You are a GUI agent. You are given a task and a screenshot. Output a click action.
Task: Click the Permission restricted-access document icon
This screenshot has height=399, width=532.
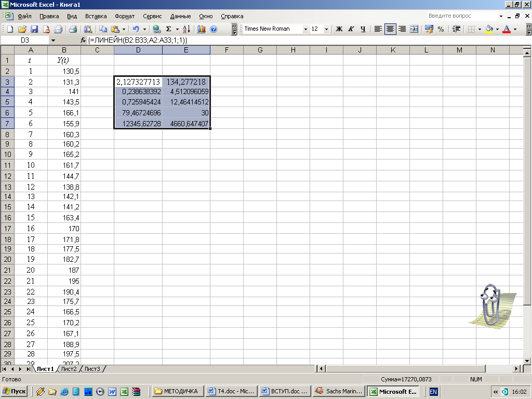click(x=46, y=29)
